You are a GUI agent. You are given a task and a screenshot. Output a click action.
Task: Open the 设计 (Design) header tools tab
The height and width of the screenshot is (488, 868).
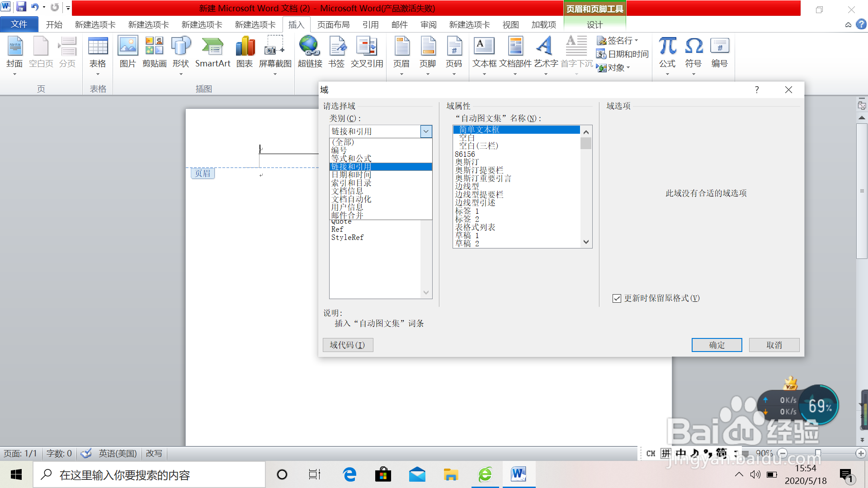[594, 24]
